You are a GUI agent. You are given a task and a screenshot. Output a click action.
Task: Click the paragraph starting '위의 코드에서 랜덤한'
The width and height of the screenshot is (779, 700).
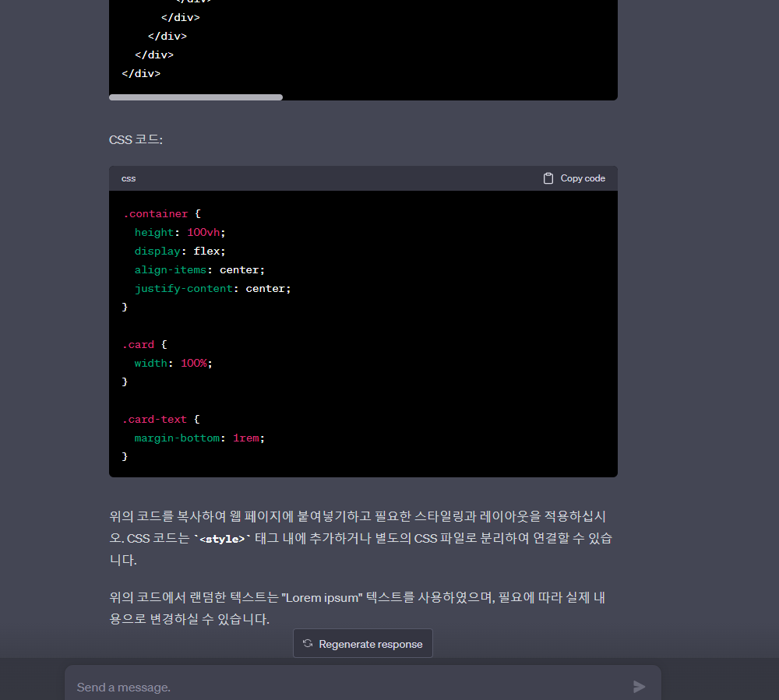(x=358, y=608)
